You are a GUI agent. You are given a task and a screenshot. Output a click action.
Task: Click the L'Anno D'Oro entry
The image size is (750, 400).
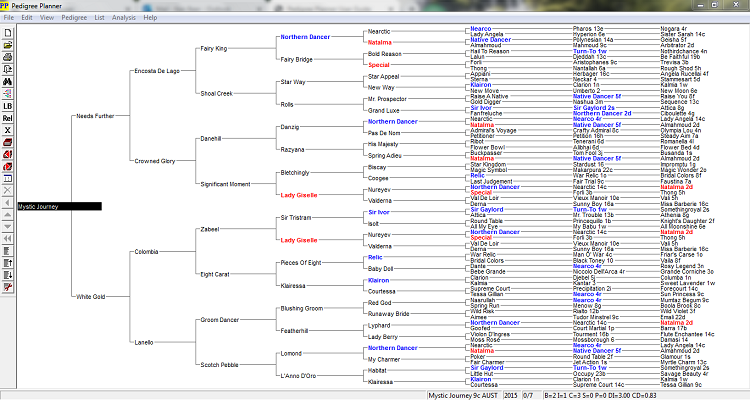point(298,376)
